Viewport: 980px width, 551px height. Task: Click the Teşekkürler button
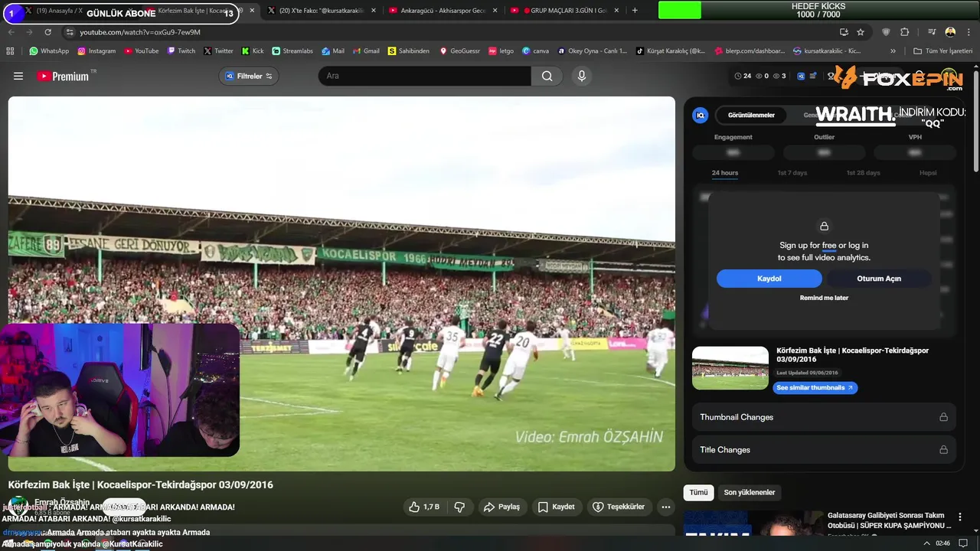[619, 507]
